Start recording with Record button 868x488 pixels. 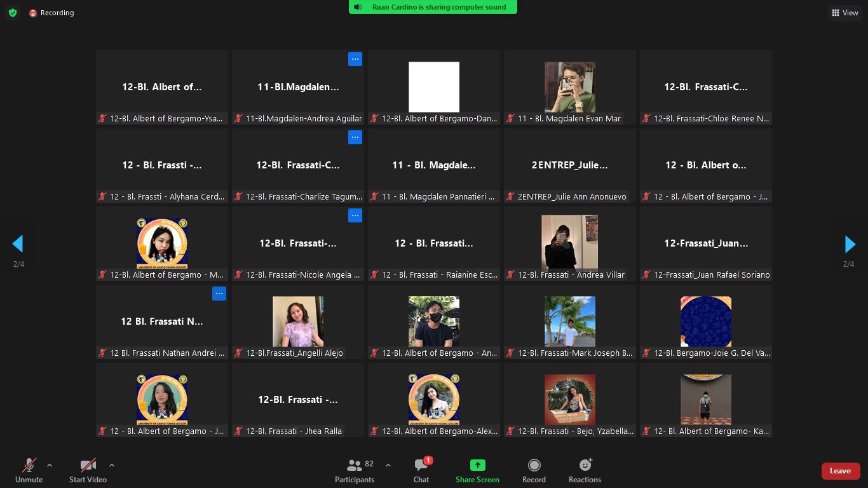pyautogui.click(x=534, y=471)
